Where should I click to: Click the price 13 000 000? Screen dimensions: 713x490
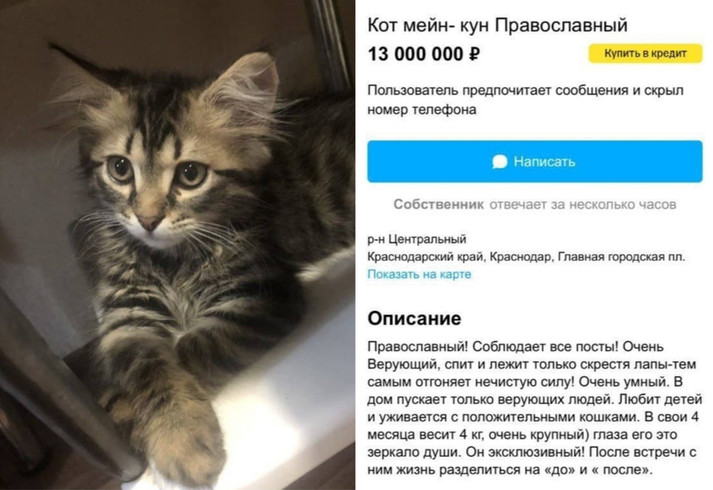coord(415,55)
